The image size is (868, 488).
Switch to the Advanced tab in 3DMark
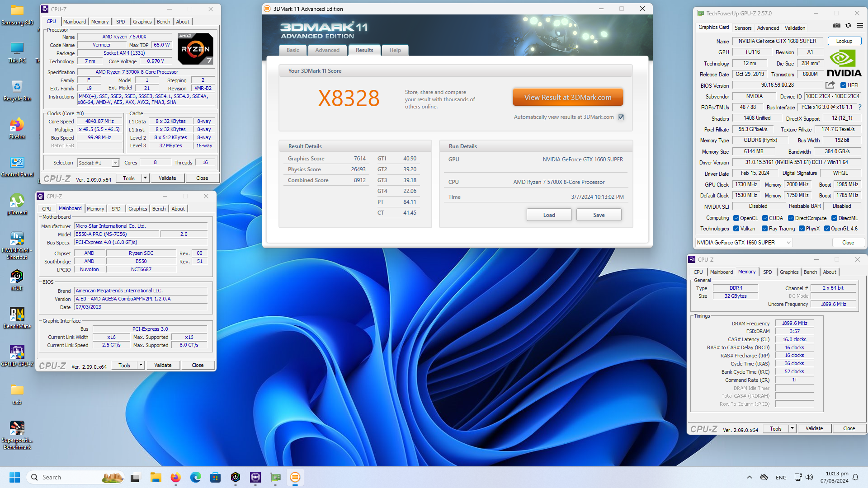click(x=327, y=50)
